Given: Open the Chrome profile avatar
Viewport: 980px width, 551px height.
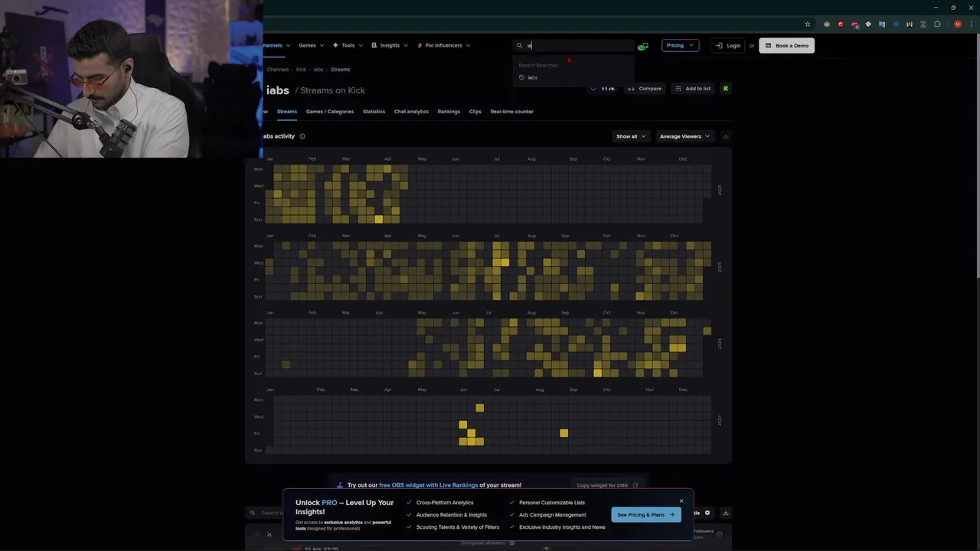Looking at the screenshot, I should click(957, 24).
